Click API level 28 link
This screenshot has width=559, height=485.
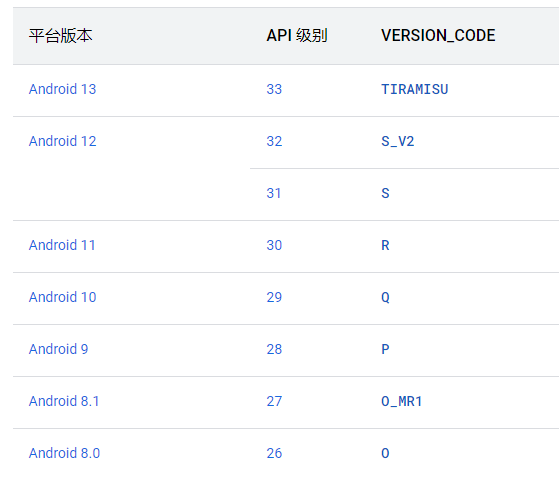click(274, 349)
